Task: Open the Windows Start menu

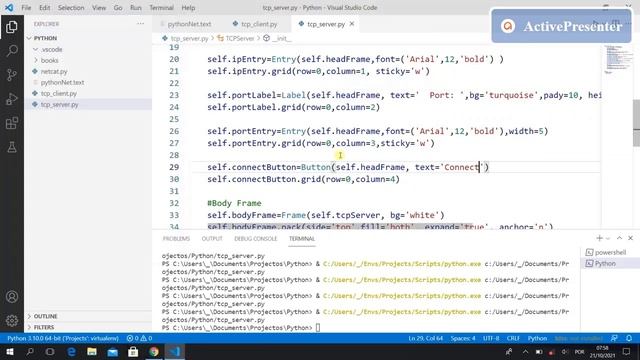Action: (10, 352)
